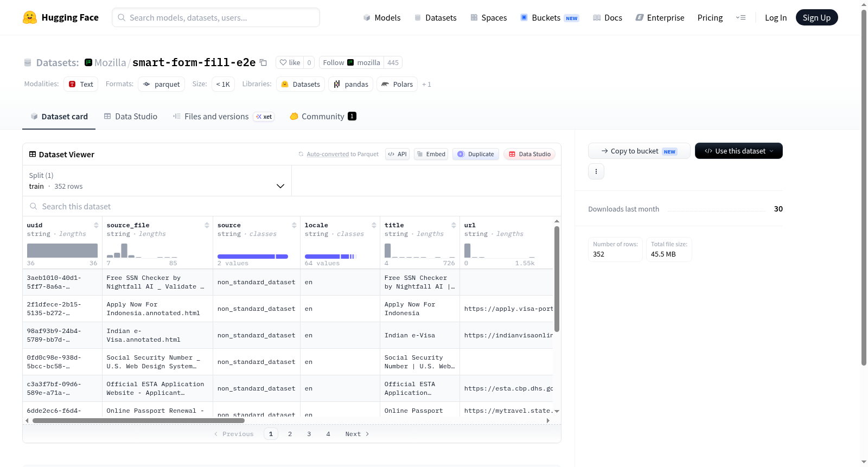Open the Hugging Face logo home link
The width and height of the screenshot is (868, 467).
[61, 17]
